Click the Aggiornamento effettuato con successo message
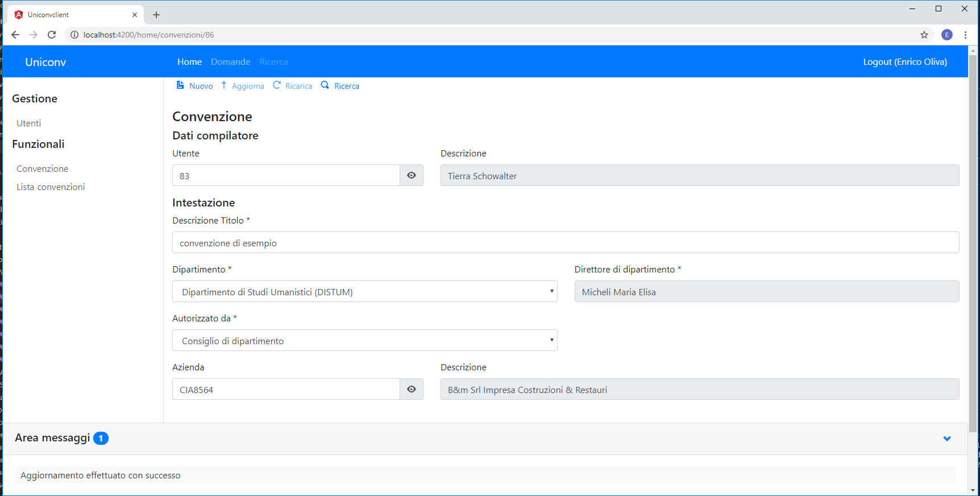 [101, 475]
